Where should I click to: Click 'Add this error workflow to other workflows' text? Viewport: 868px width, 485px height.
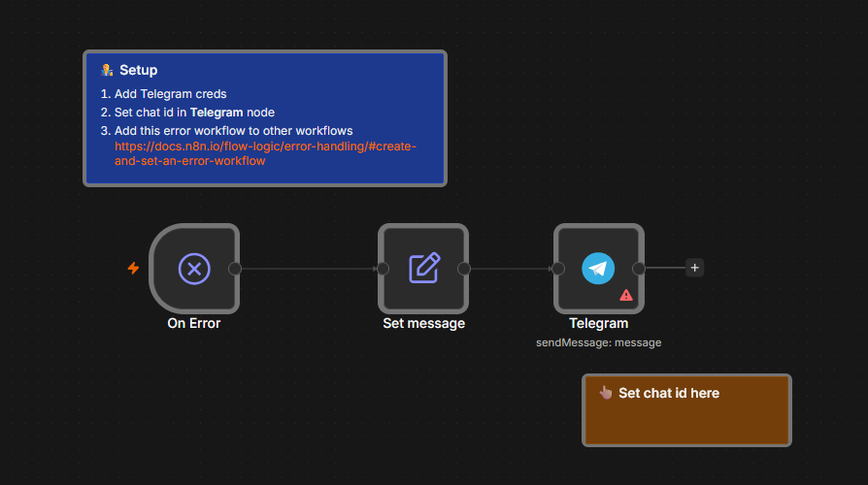pos(233,131)
